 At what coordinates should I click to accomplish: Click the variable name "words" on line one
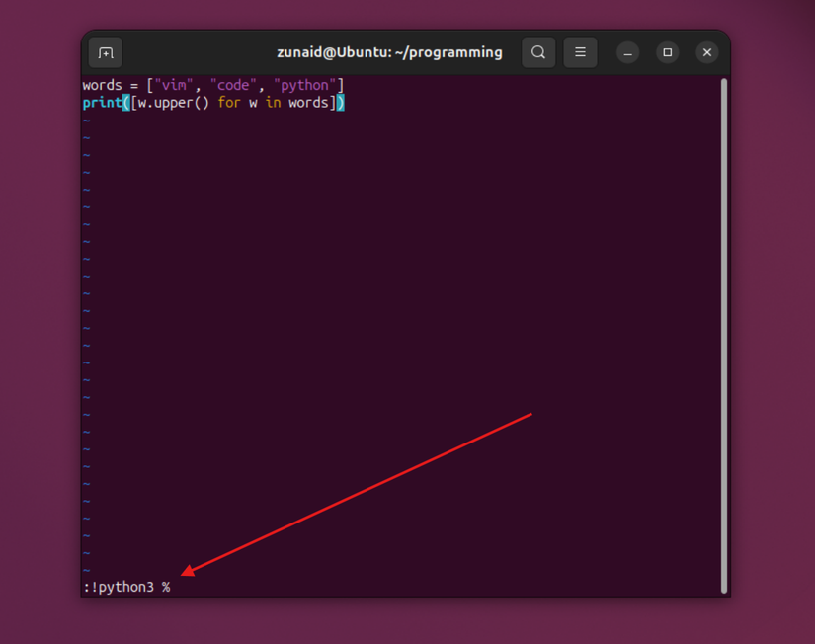tap(103, 85)
